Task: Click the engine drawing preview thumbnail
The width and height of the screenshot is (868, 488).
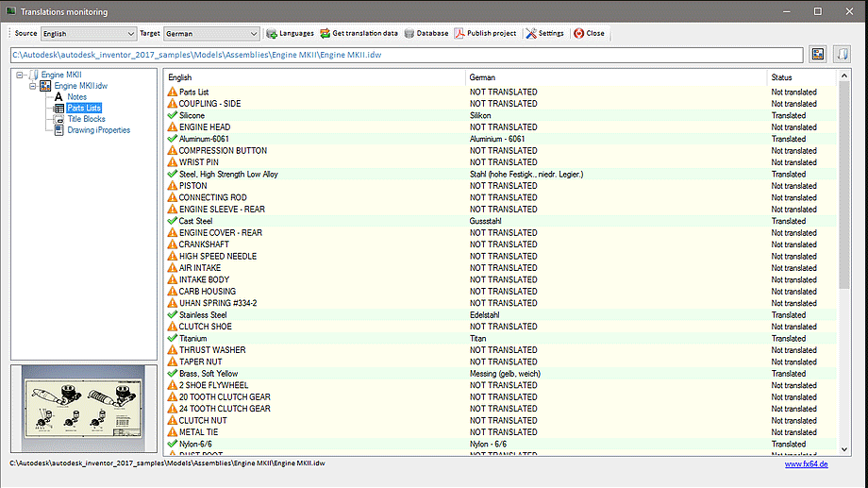Action: tap(84, 409)
